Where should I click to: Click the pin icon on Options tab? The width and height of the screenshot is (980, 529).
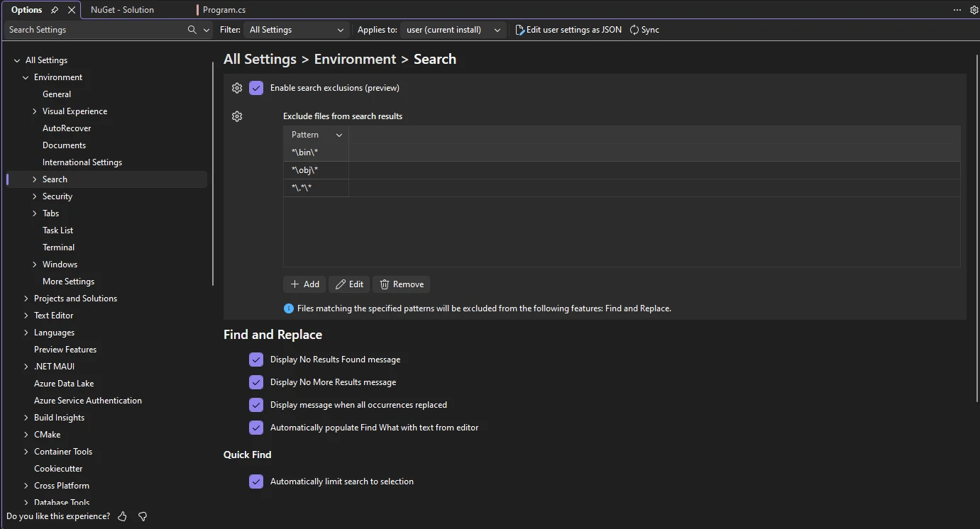click(x=55, y=10)
